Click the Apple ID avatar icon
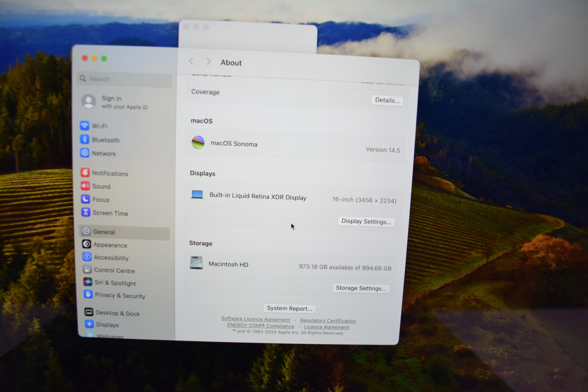 click(x=89, y=102)
